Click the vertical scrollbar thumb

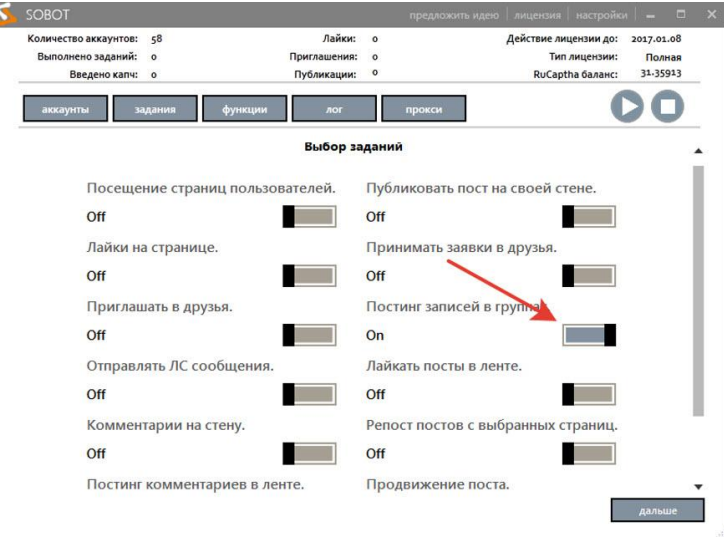pos(698,290)
